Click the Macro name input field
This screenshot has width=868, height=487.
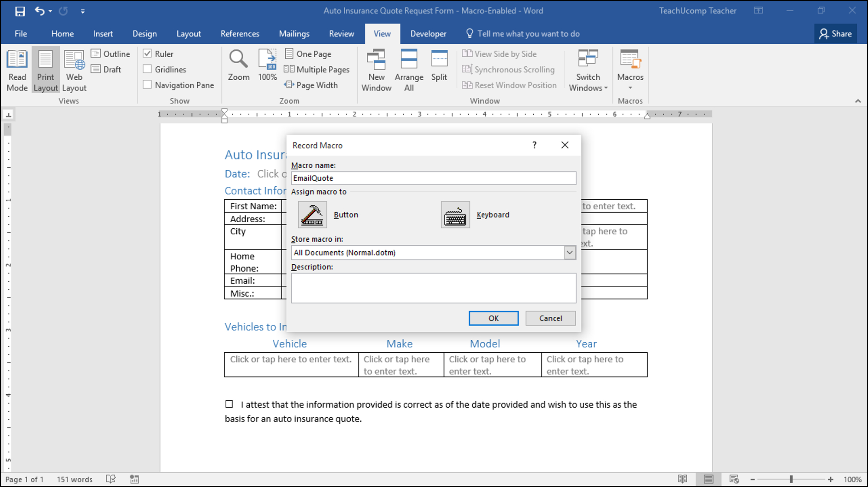pos(434,178)
